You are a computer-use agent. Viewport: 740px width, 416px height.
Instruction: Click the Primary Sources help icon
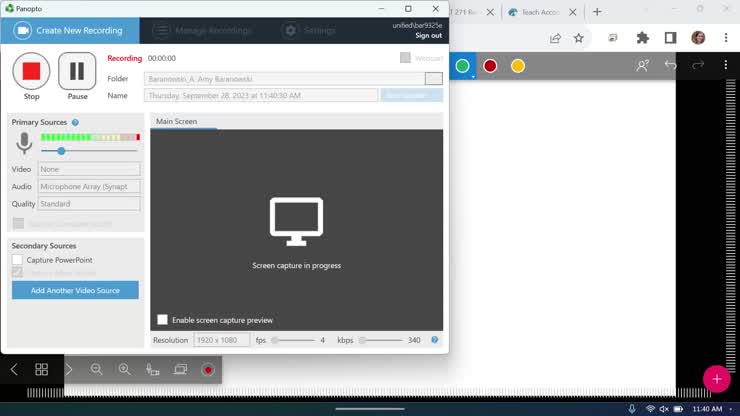(75, 122)
